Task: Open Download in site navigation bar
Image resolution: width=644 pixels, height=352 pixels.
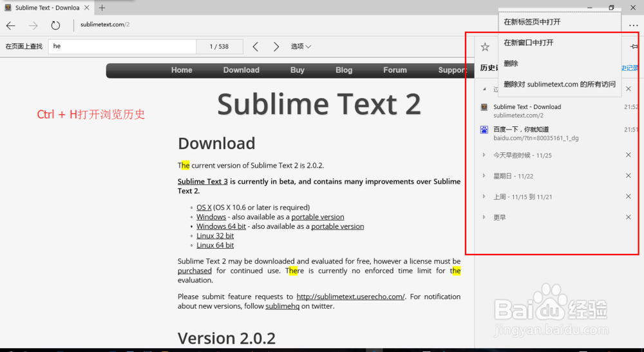Action: tap(241, 70)
